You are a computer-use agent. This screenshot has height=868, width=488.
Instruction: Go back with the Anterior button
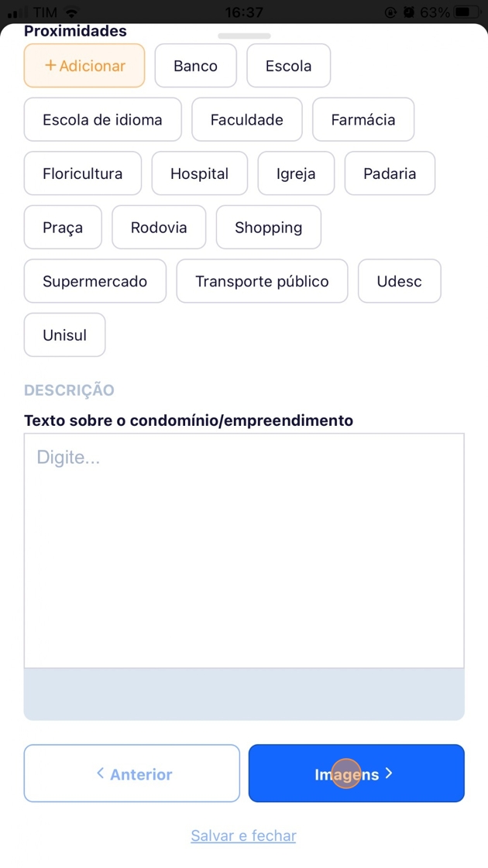pyautogui.click(x=132, y=774)
